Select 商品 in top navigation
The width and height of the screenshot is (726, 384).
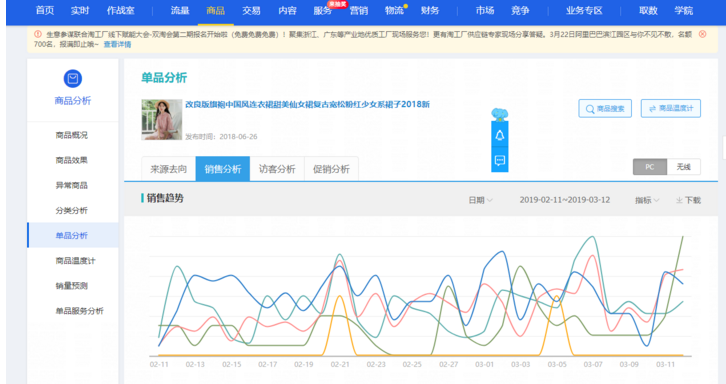tap(215, 10)
